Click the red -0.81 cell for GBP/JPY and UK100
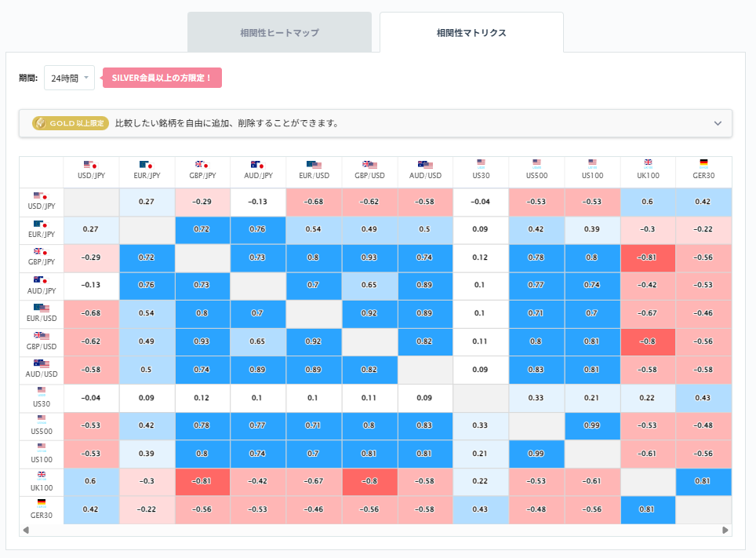This screenshot has width=756, height=558. pos(648,257)
